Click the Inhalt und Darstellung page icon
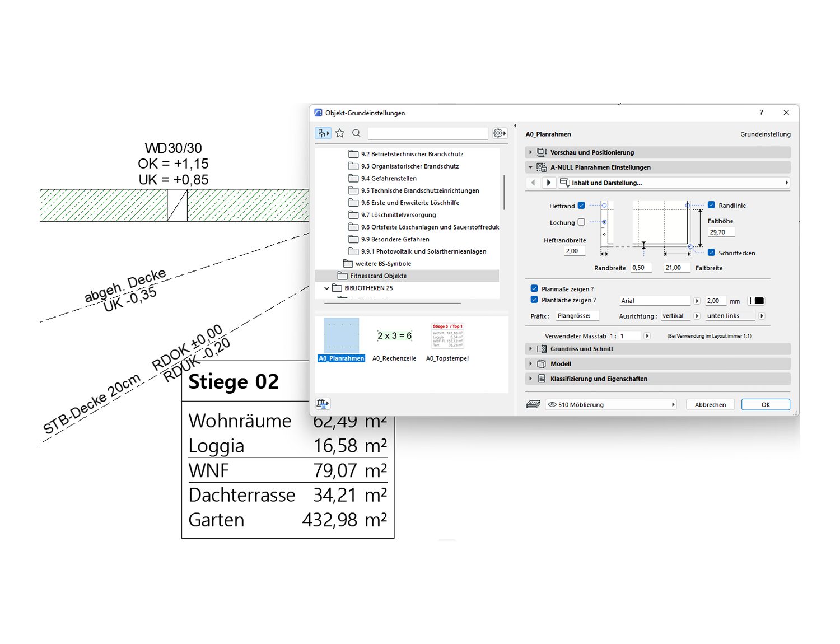Screen dimensions: 840x644 pos(564,183)
